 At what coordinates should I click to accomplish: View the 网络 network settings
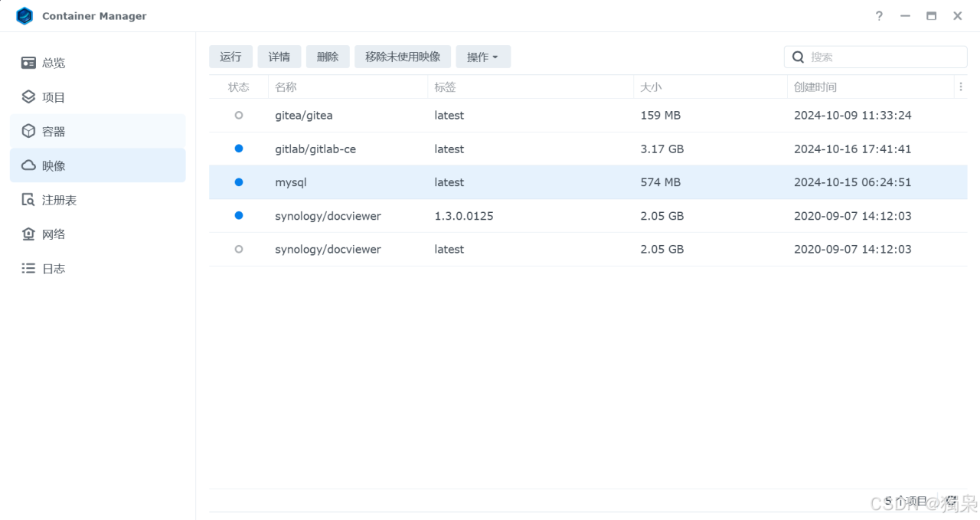[53, 234]
